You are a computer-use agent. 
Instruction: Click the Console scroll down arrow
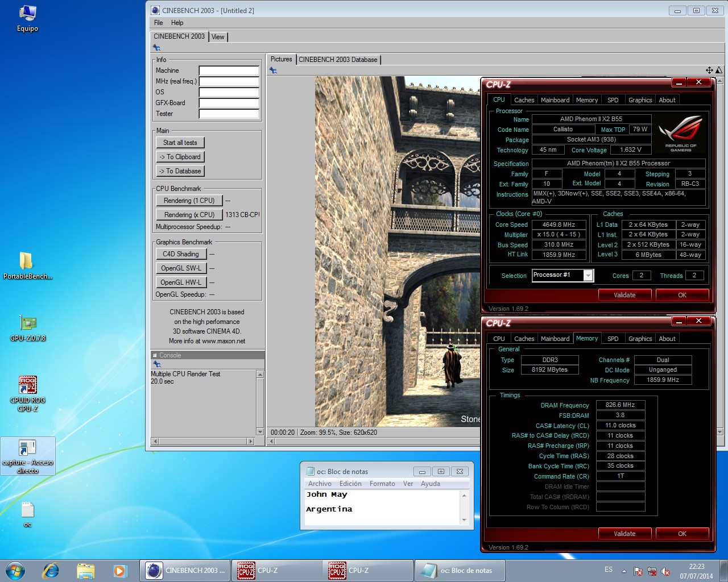click(260, 432)
